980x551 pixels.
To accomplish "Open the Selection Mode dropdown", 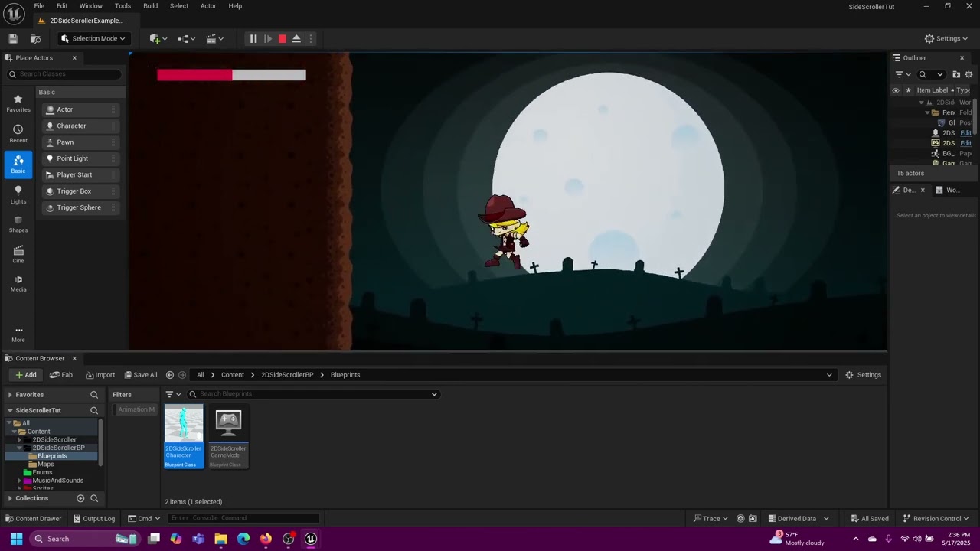I will [93, 38].
